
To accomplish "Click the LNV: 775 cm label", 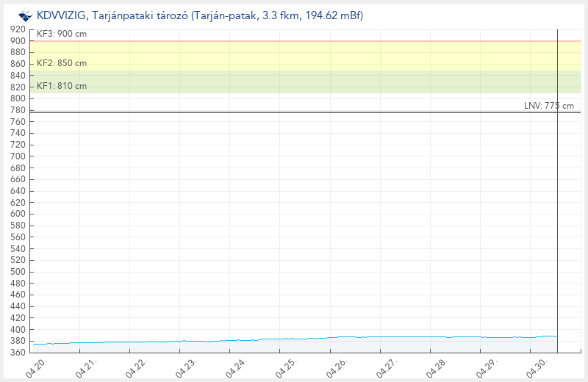I will coord(548,106).
